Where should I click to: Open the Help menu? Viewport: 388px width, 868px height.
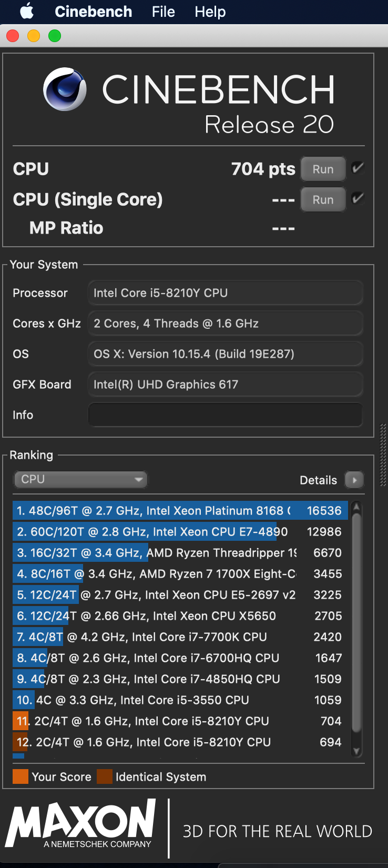[210, 12]
